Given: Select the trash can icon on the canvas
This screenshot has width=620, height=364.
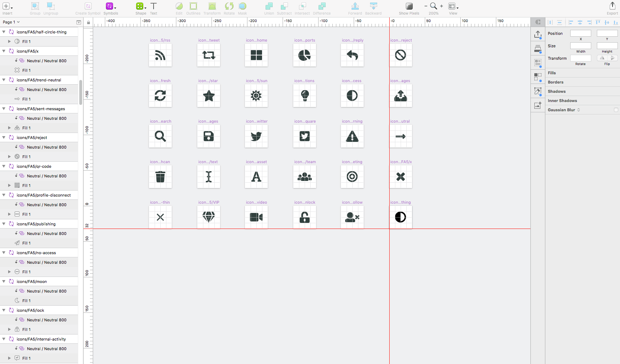Looking at the screenshot, I should coord(160,177).
